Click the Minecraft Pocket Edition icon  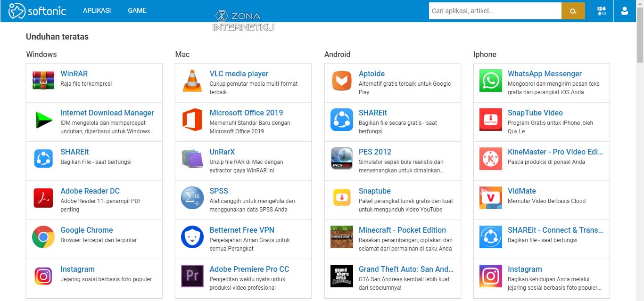pos(341,238)
